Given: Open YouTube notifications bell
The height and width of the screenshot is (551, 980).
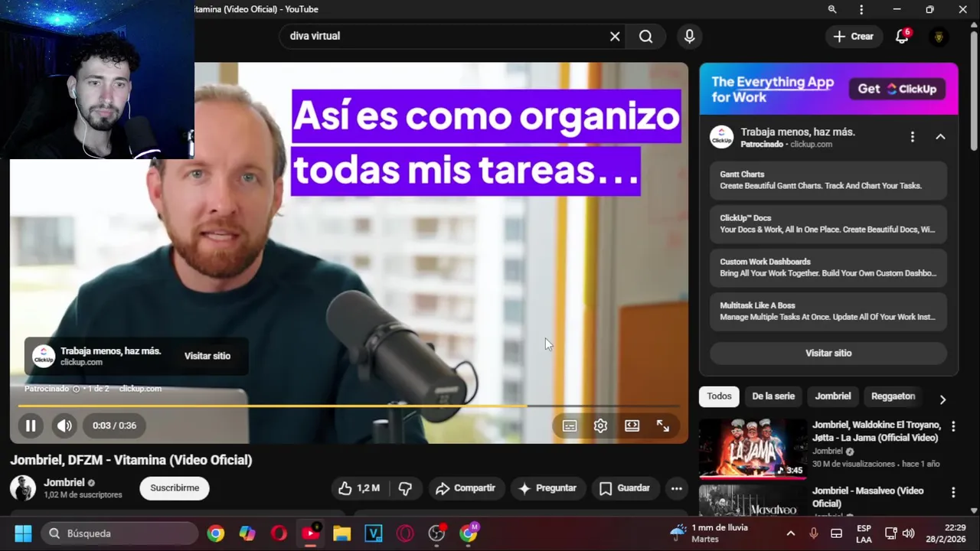Looking at the screenshot, I should coord(903,36).
